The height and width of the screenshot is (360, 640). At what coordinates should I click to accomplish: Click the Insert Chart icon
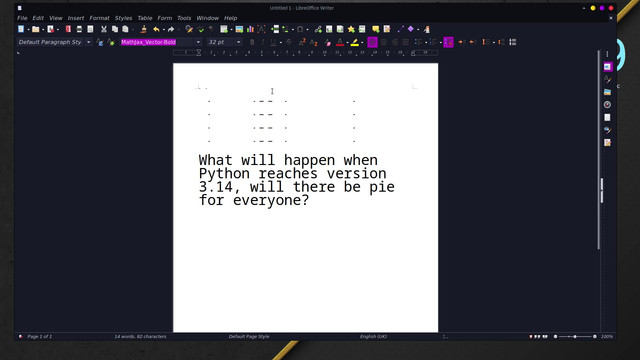click(250, 29)
